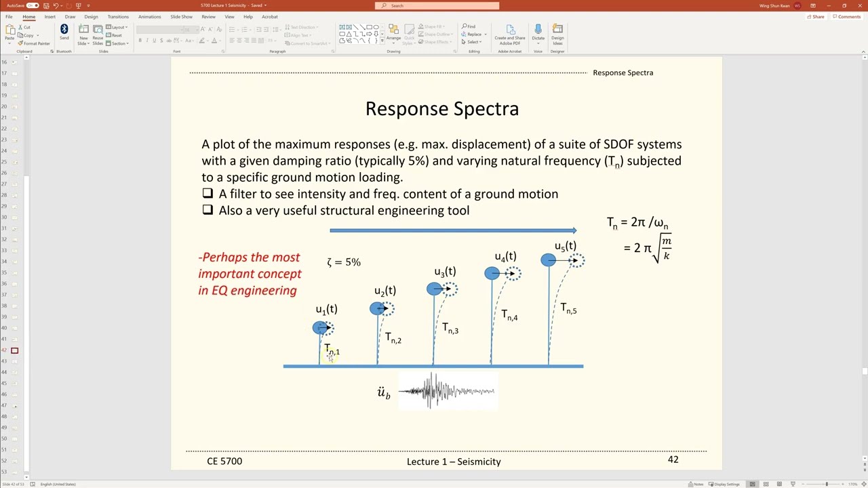Open the Select dropdown in Editing
The height and width of the screenshot is (488, 868).
pos(470,42)
